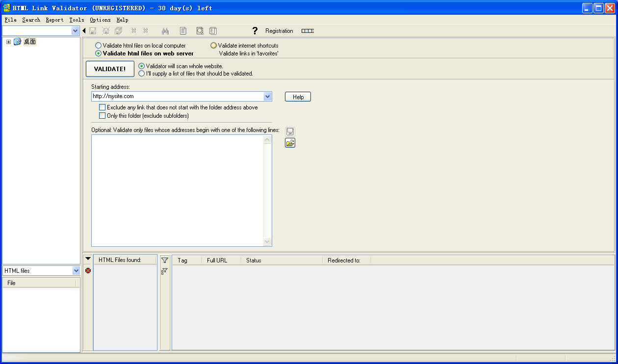Click the save floppy disk toolbar icon
The height and width of the screenshot is (364, 618).
click(93, 31)
